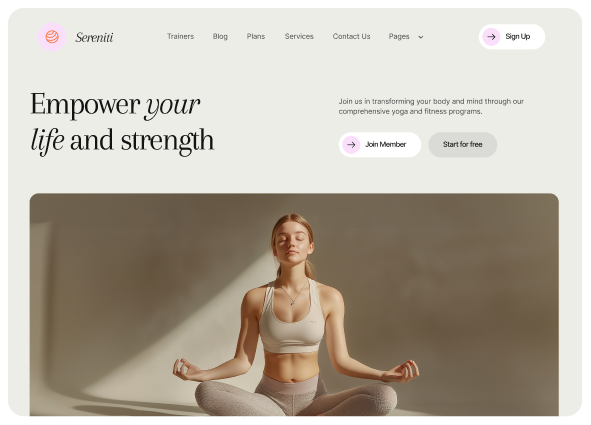Navigate to Contact Us

tap(351, 37)
